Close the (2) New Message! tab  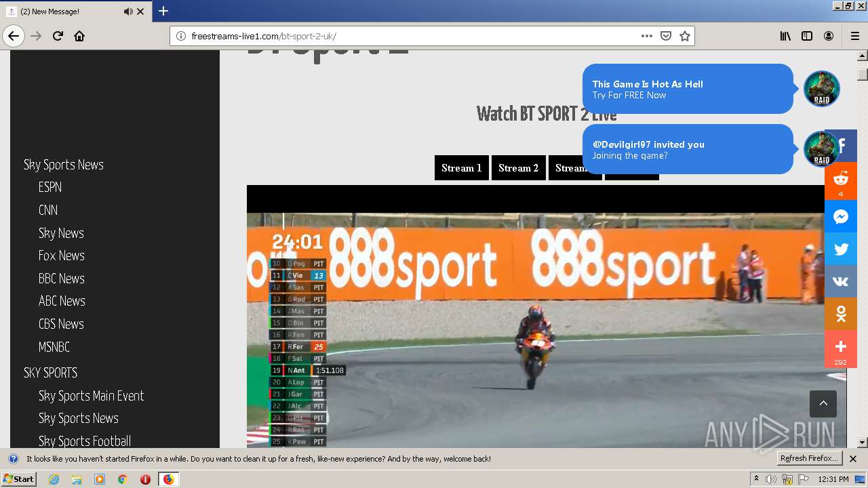click(140, 12)
